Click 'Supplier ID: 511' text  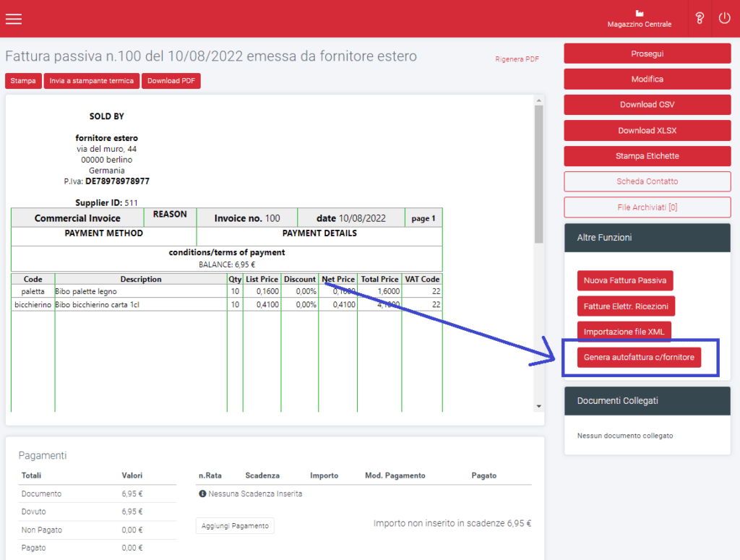point(107,203)
